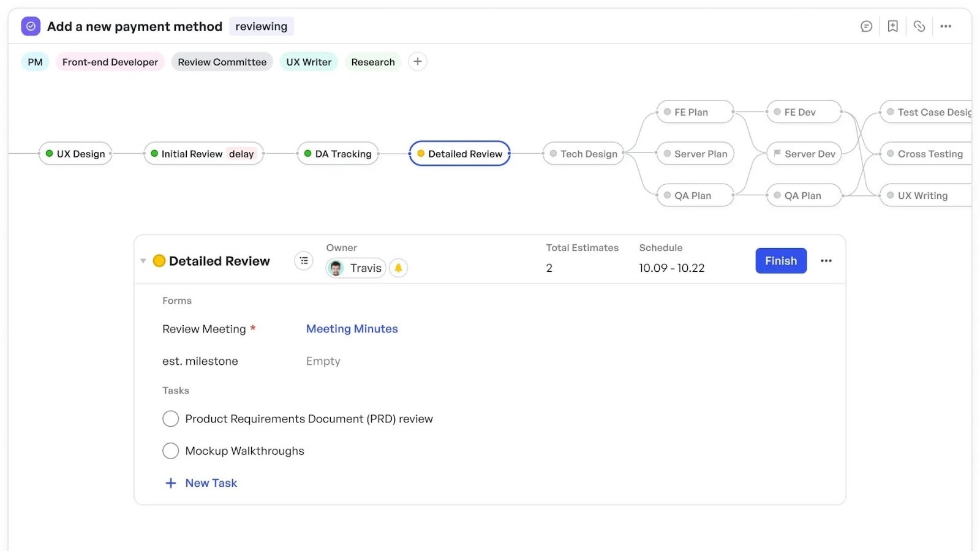Click the blue Finish button

(781, 261)
